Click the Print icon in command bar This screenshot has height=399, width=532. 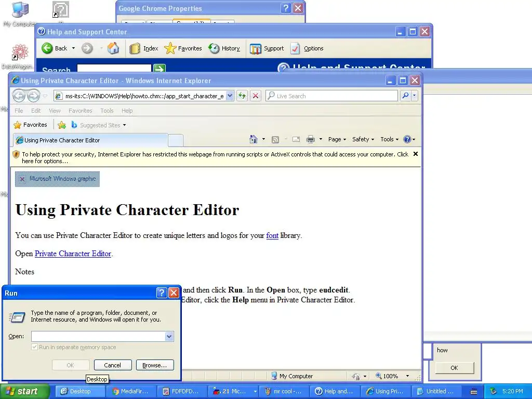[x=311, y=139]
